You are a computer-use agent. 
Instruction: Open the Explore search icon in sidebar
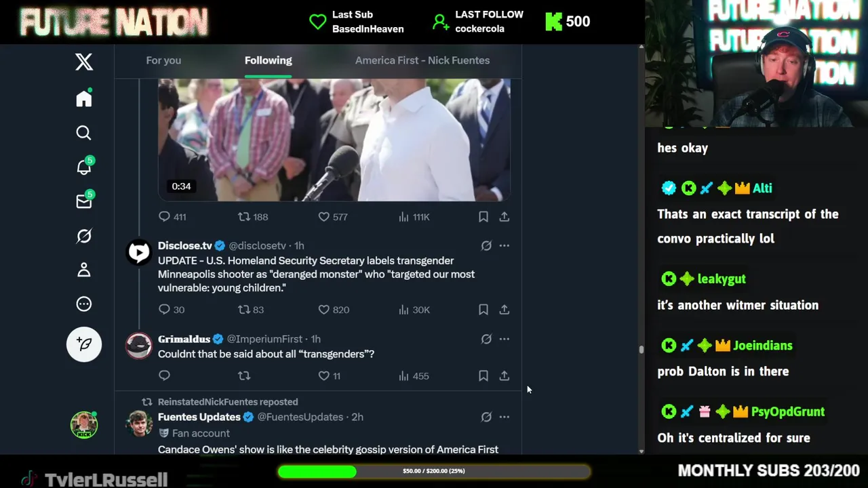(84, 133)
